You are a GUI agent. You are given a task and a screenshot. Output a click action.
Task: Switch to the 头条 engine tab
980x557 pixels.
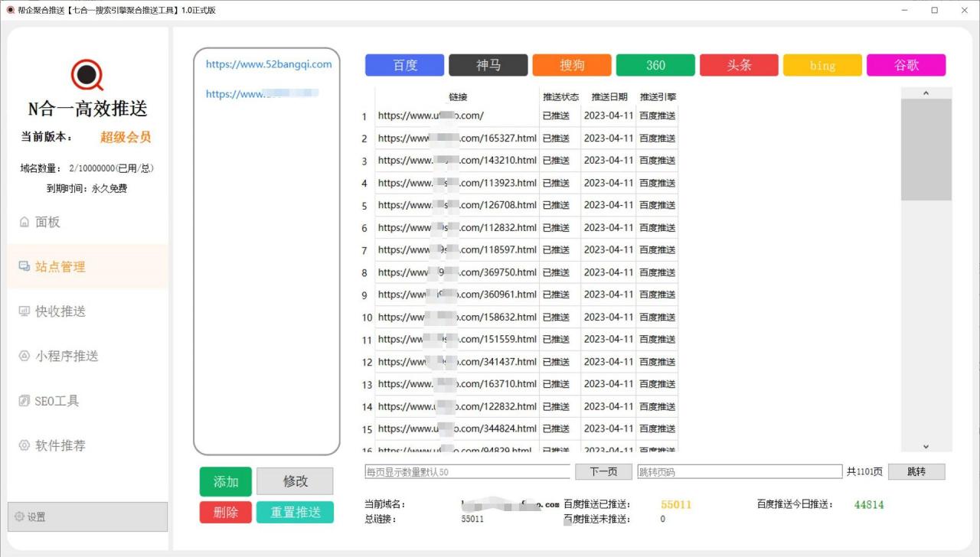(x=739, y=65)
